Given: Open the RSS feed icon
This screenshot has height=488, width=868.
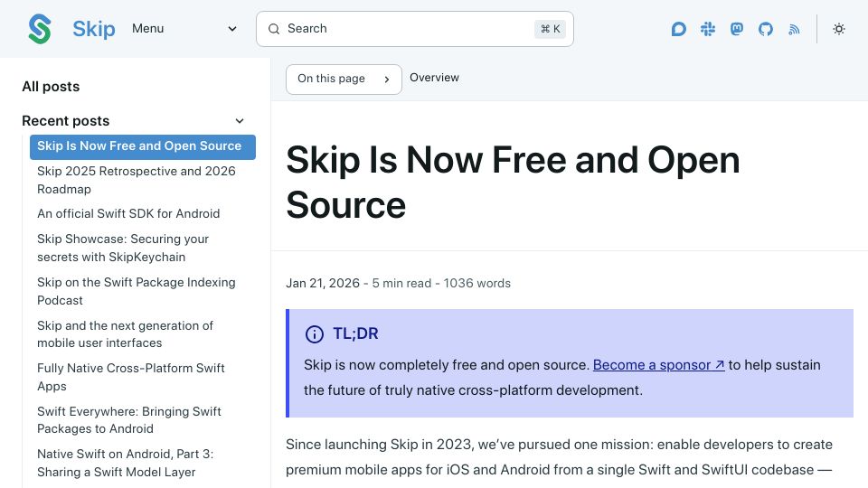Looking at the screenshot, I should [795, 29].
